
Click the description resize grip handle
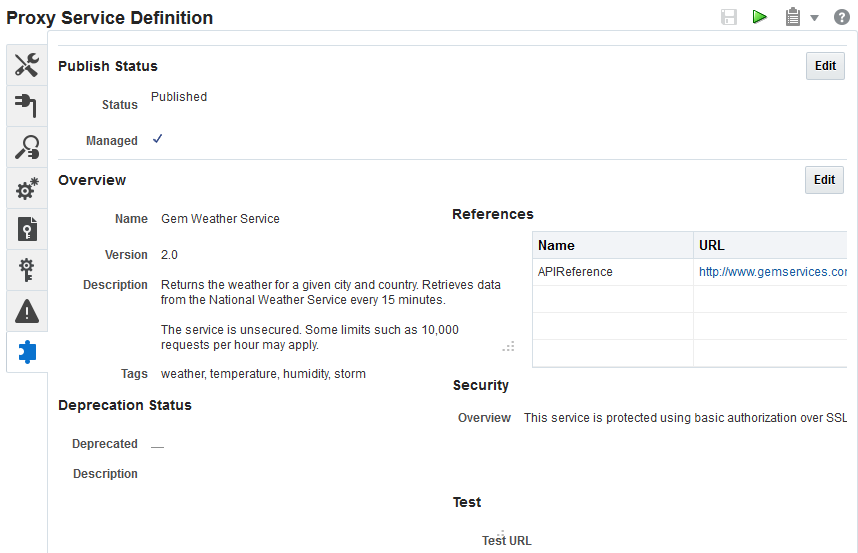pyautogui.click(x=508, y=347)
